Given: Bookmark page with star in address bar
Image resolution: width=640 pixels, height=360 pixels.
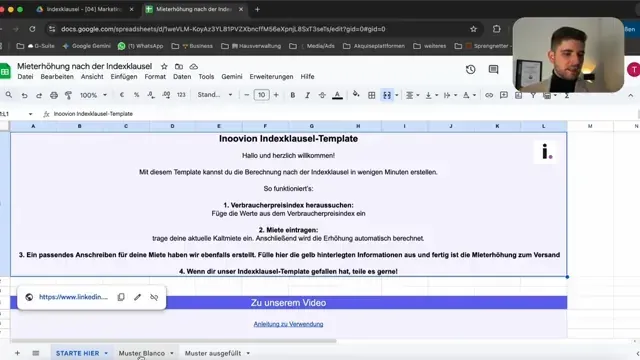Looking at the screenshot, I should point(473,29).
